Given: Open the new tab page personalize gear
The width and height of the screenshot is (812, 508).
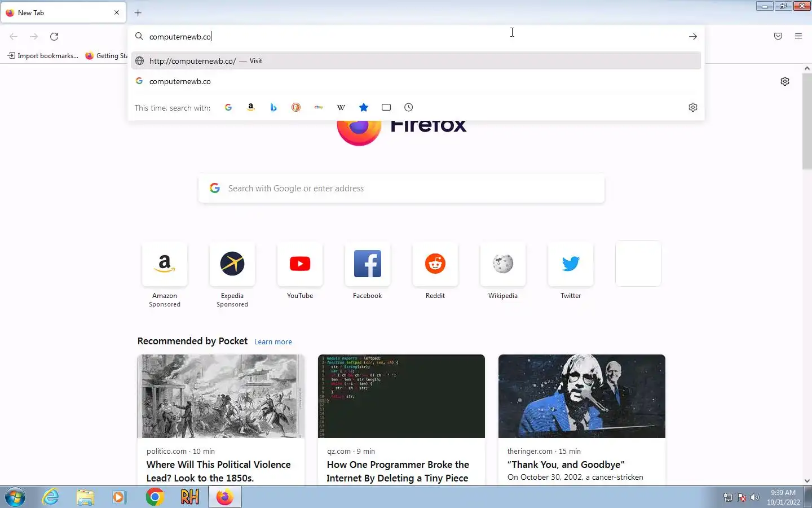Looking at the screenshot, I should 785,81.
